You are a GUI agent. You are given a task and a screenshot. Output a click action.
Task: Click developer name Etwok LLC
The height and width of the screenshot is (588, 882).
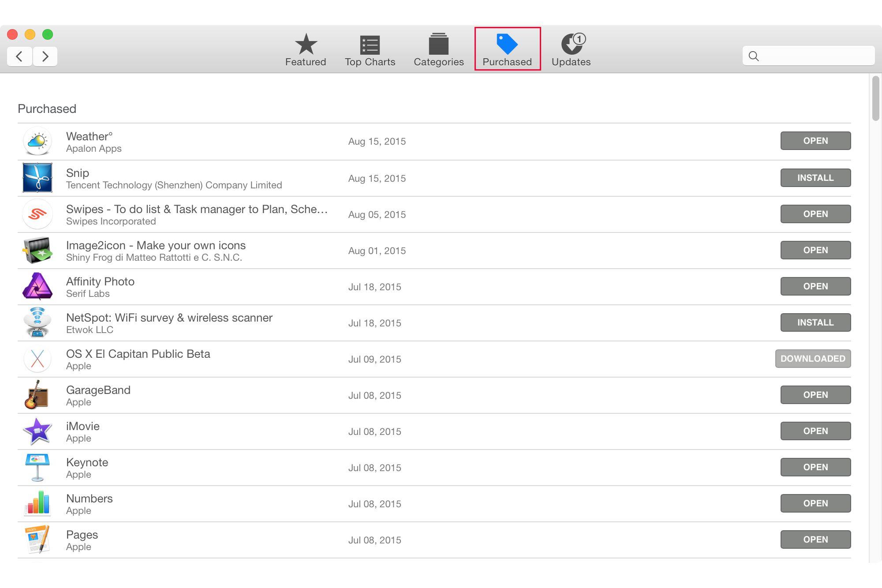90,330
